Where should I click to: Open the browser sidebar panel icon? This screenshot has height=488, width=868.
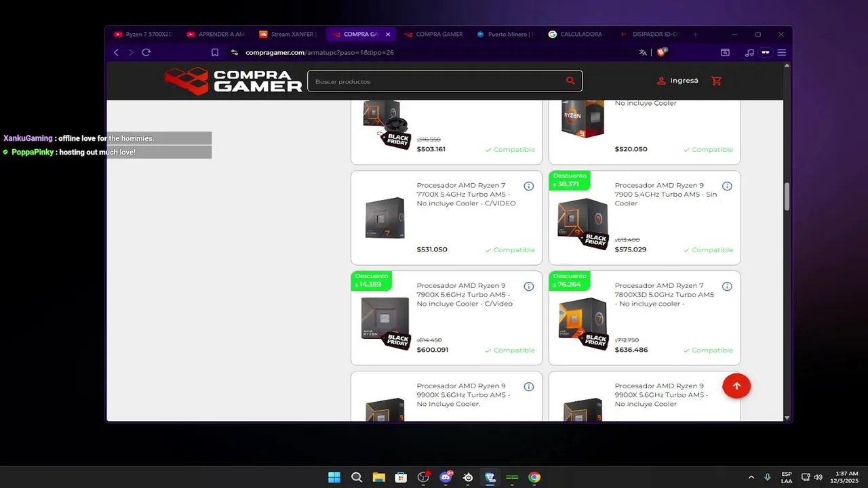coord(725,52)
